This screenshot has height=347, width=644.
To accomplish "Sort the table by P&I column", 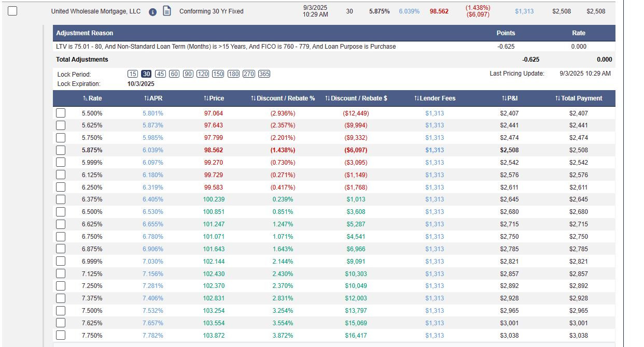I will click(x=509, y=98).
